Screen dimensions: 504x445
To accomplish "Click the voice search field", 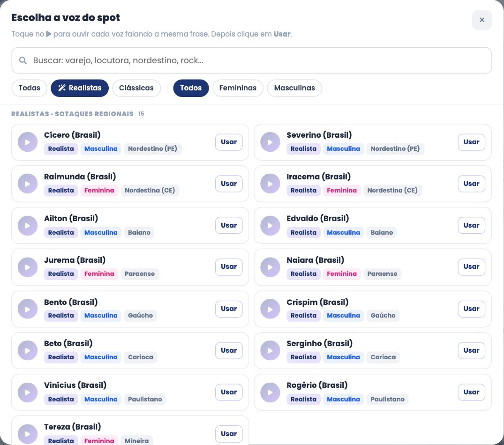I will (x=252, y=60).
